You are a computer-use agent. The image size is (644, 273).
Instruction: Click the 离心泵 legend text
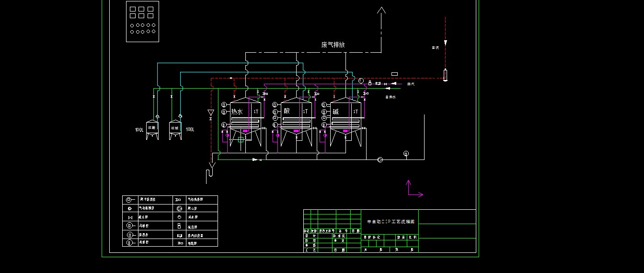point(192,208)
